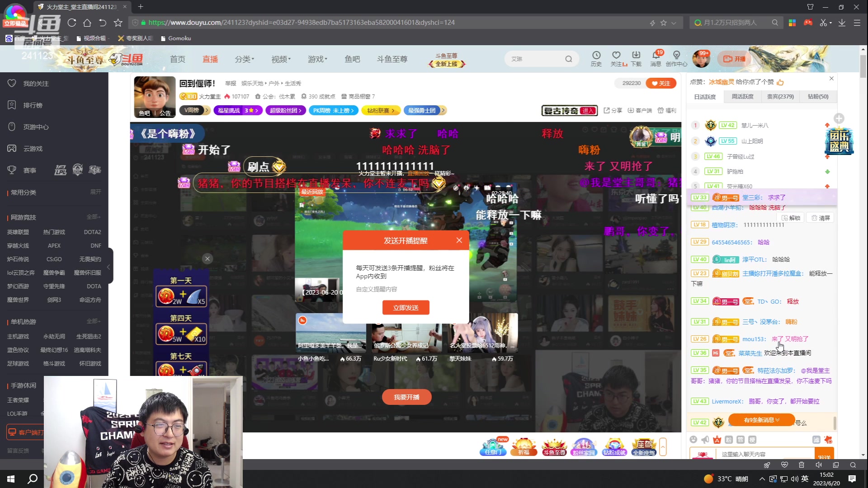Screen dimensions: 868x488
Task: Click the 举报 report link
Action: 231,84
